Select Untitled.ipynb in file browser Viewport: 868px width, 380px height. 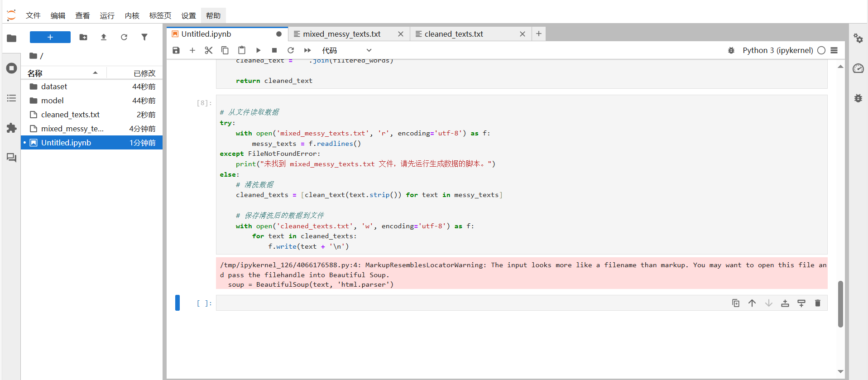[x=91, y=143]
